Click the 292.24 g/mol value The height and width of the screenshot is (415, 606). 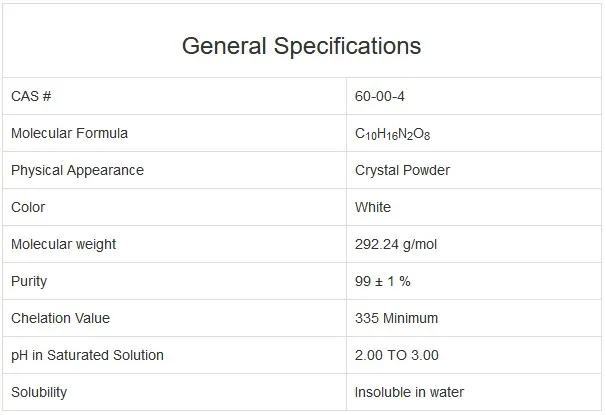[x=396, y=244]
